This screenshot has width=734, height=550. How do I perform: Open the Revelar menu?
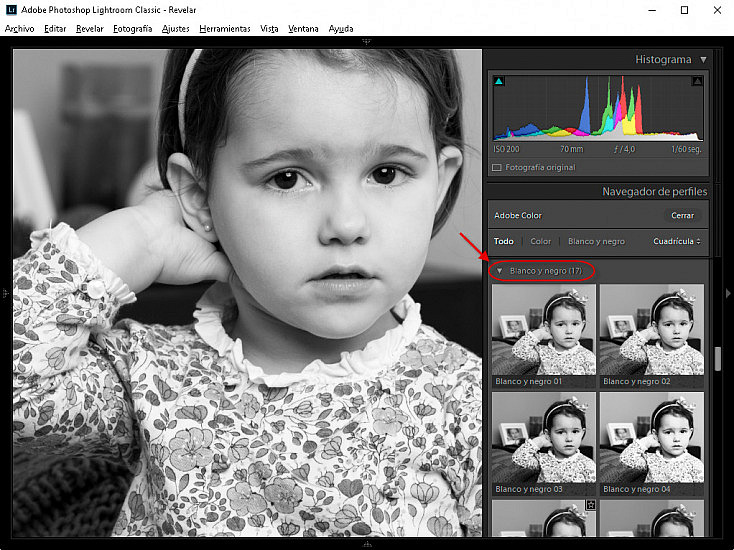click(89, 29)
